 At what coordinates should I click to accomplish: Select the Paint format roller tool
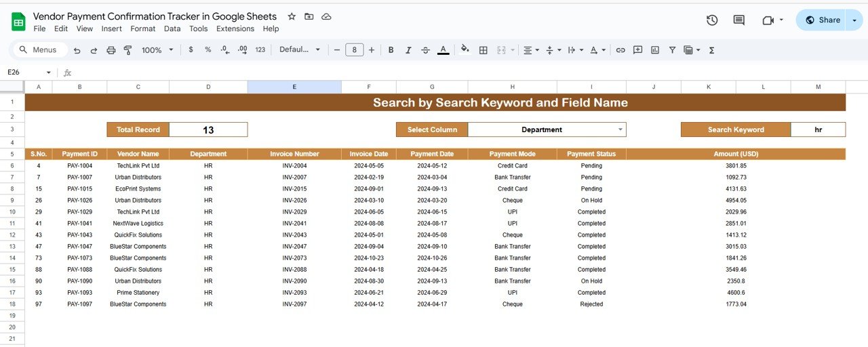click(127, 50)
